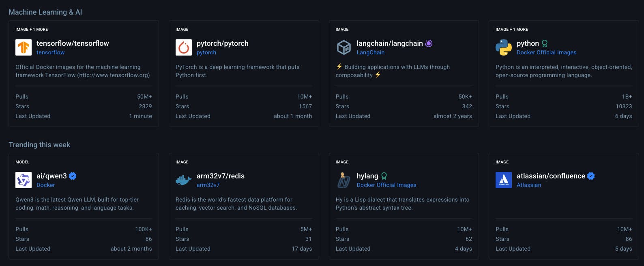
Task: Click the verified badge next to atlassian/confluence
Action: [x=591, y=176]
